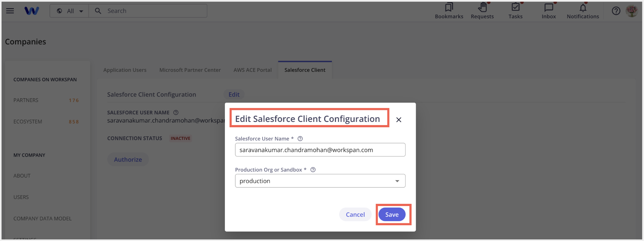Close the Edit Salesforce Client Configuration dialog
This screenshot has width=644, height=241.
tap(399, 120)
